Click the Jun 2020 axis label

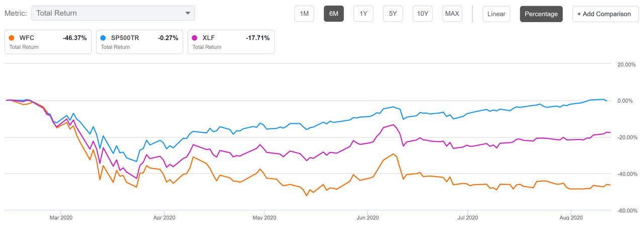point(368,217)
